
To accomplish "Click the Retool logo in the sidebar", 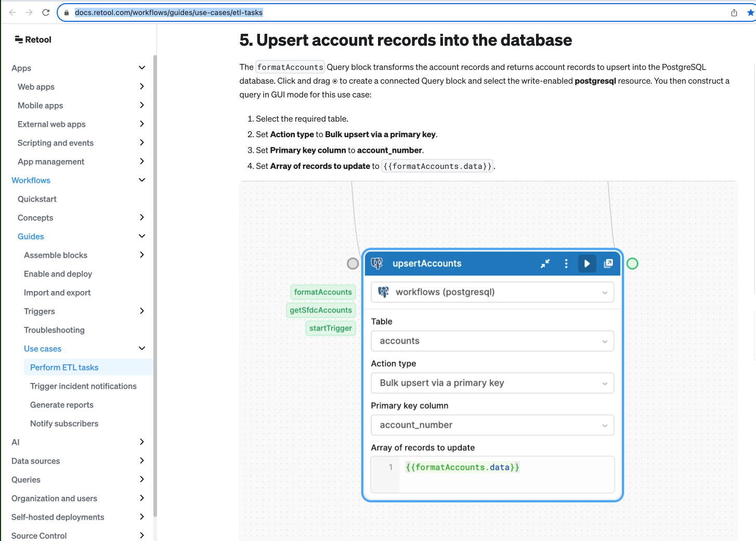I will pos(33,39).
